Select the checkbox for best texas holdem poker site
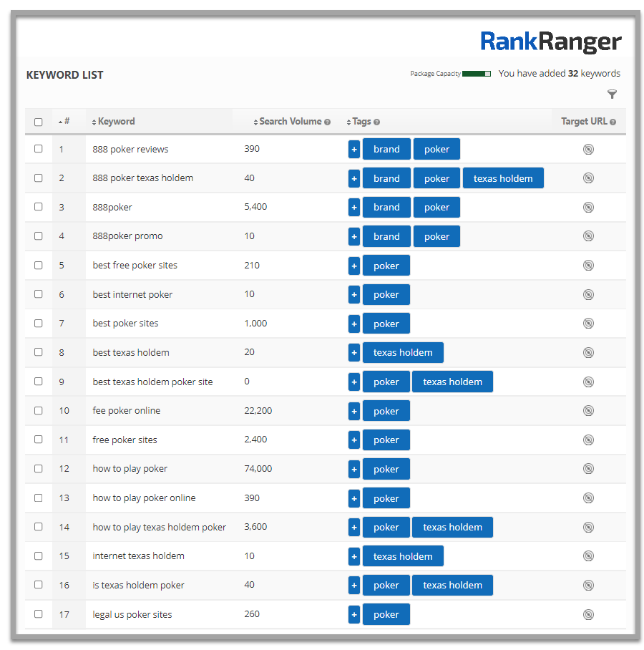 click(x=38, y=381)
